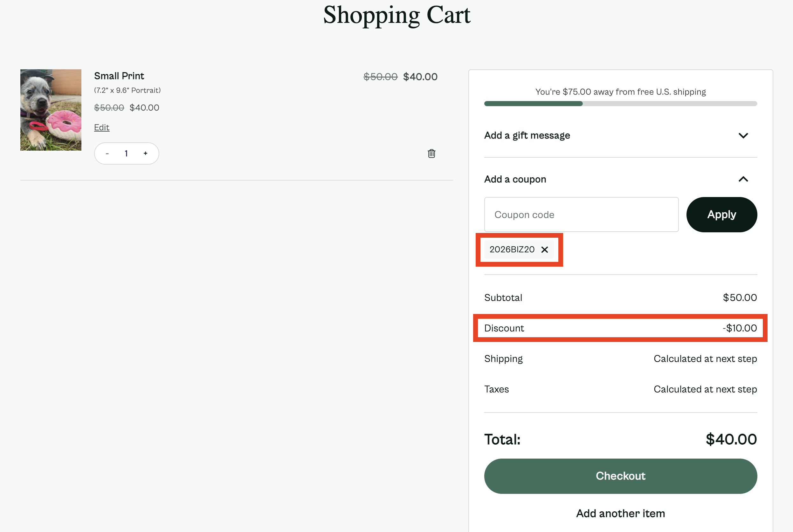
Task: Proceed with the Checkout button
Action: (x=620, y=476)
